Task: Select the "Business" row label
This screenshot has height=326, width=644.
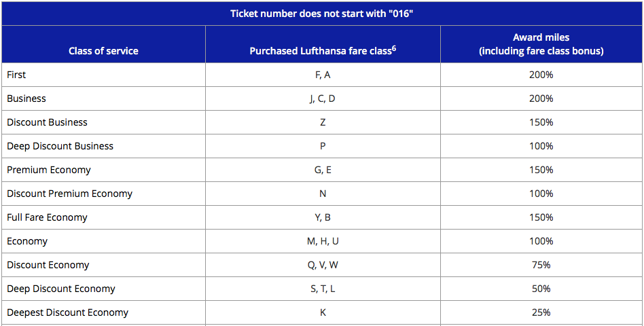Action: tap(26, 98)
